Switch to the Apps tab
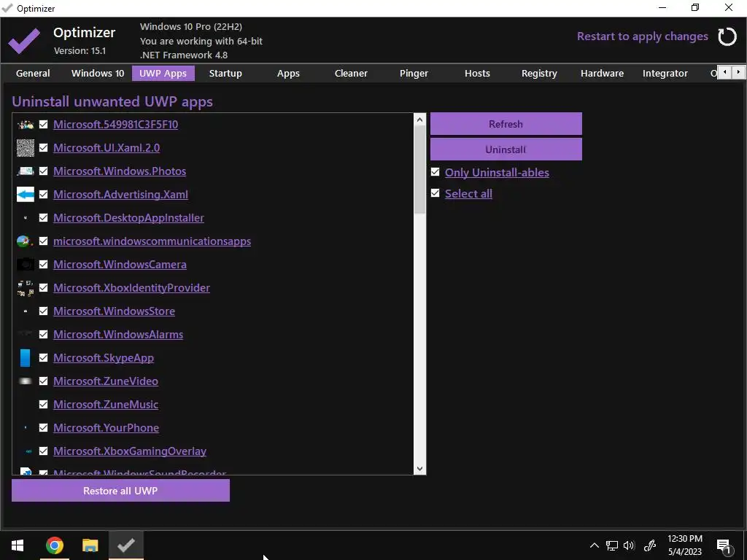 pyautogui.click(x=288, y=74)
